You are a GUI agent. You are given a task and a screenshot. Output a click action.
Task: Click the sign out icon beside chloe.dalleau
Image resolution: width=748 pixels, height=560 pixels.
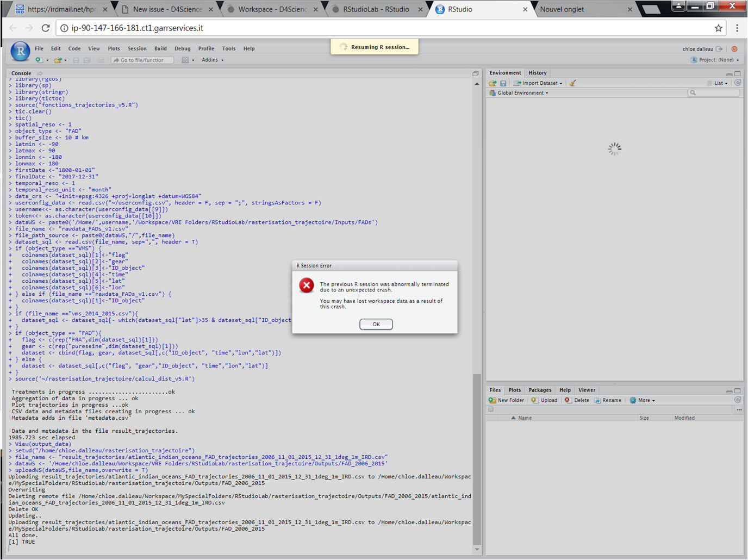tap(720, 49)
